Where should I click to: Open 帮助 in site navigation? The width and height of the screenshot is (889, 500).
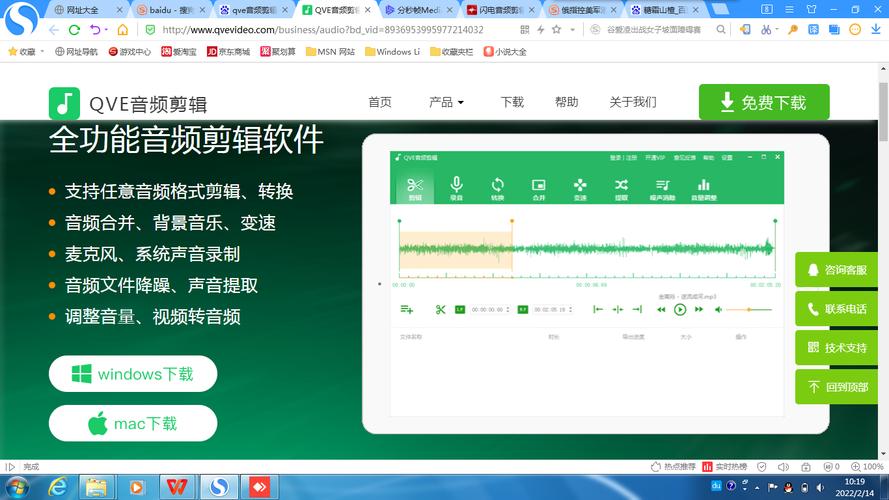click(566, 102)
